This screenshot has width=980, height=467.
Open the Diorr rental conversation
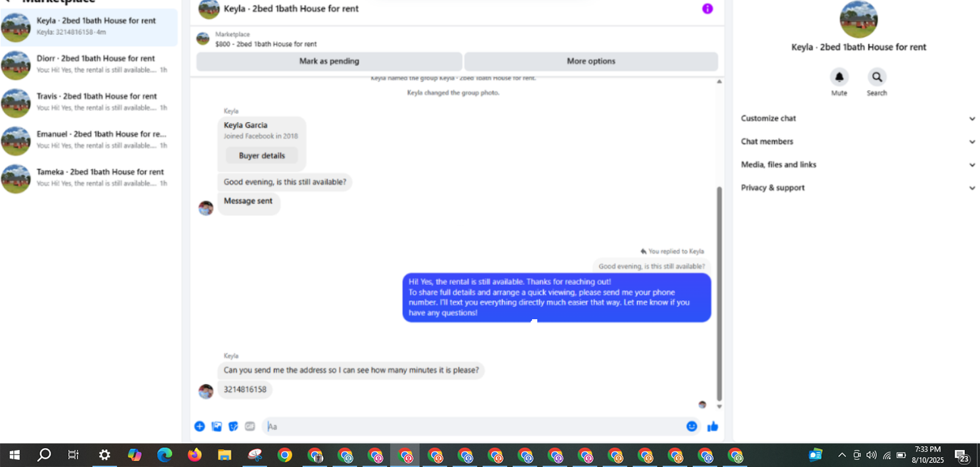pyautogui.click(x=89, y=64)
